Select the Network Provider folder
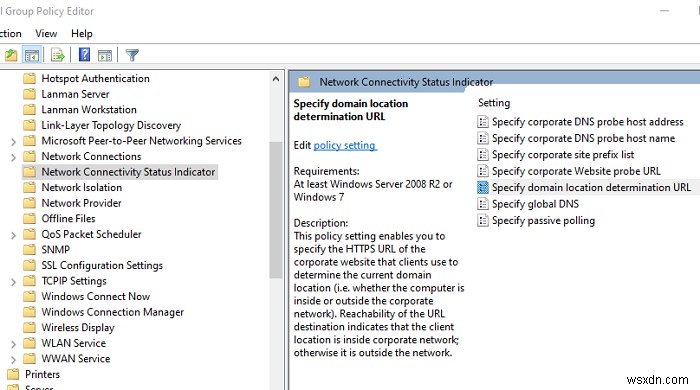 (x=72, y=203)
